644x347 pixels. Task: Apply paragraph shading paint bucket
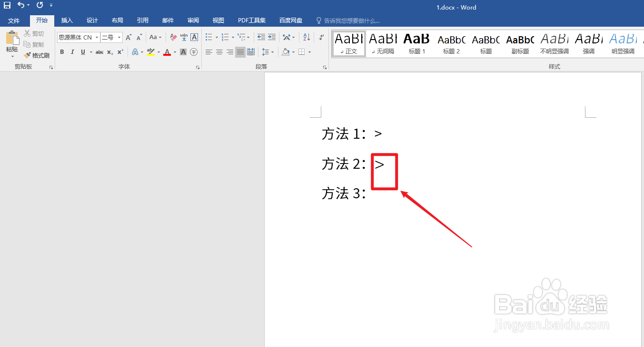point(285,52)
